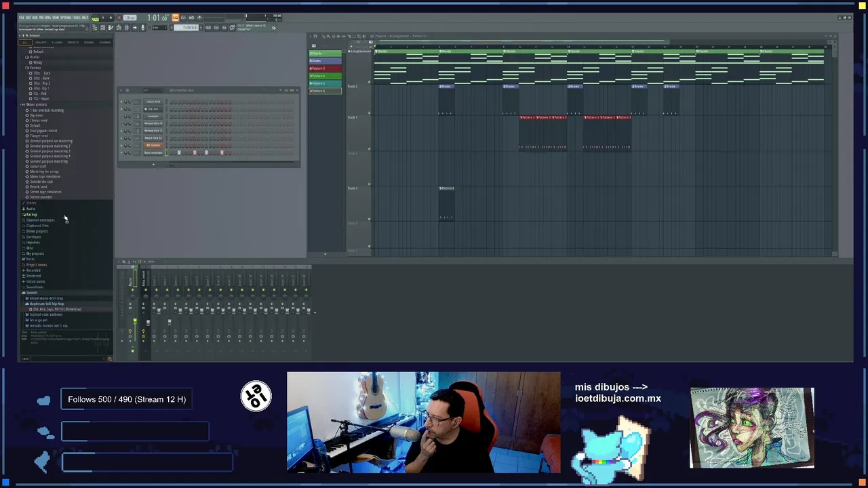This screenshot has height=488, width=868.
Task: Click the colorful drawing thumbnail in overlay
Action: click(752, 428)
